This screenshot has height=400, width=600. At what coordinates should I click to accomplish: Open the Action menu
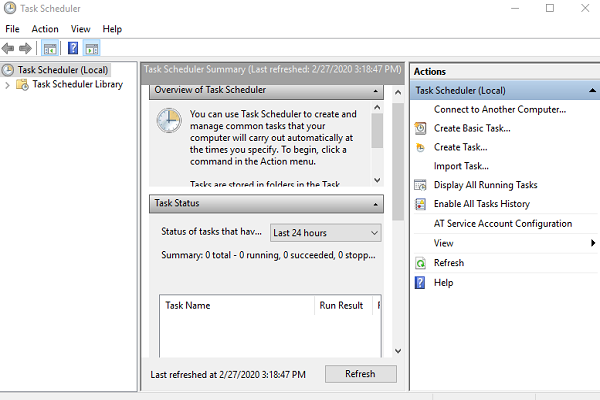click(45, 29)
